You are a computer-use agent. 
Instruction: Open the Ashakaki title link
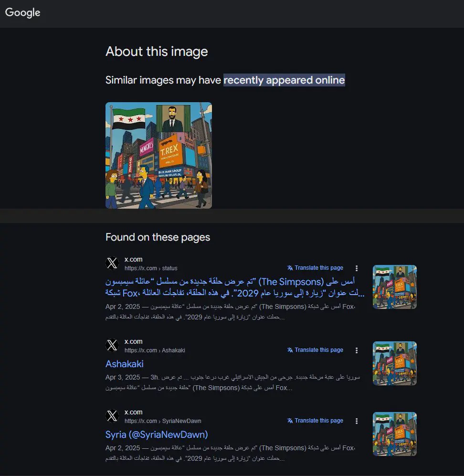125,364
